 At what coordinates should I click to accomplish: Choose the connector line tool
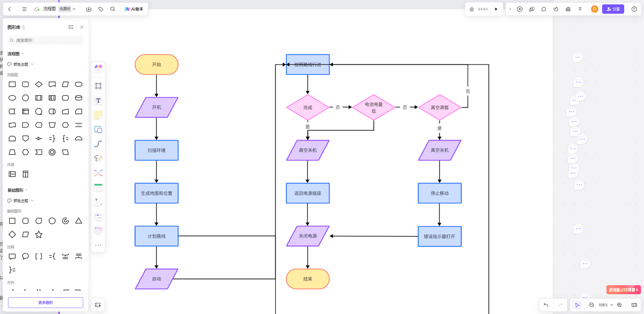tap(98, 144)
